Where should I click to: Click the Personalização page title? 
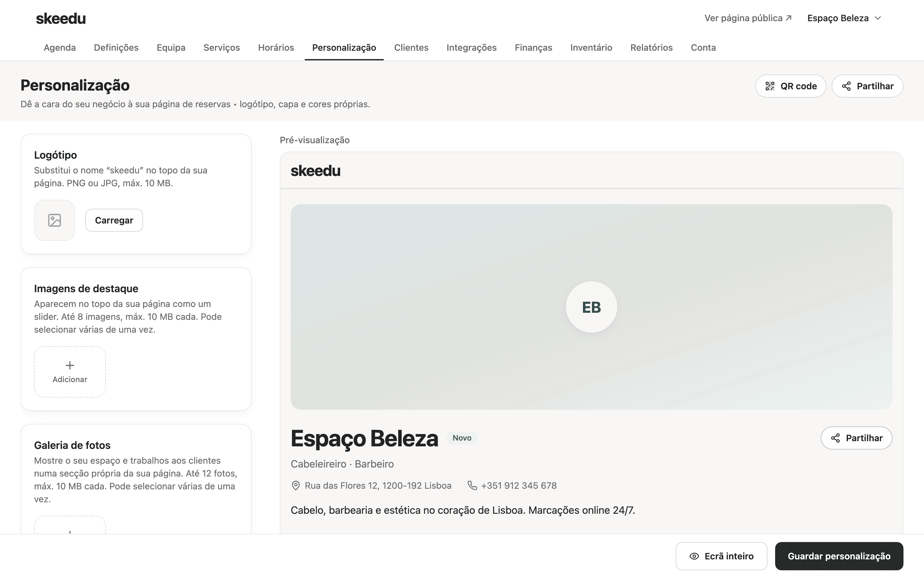(75, 85)
